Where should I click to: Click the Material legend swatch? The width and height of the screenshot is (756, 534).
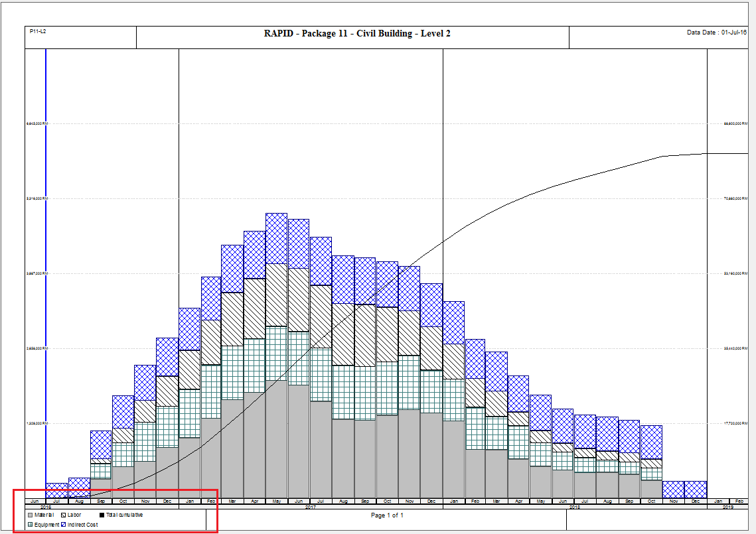click(30, 515)
